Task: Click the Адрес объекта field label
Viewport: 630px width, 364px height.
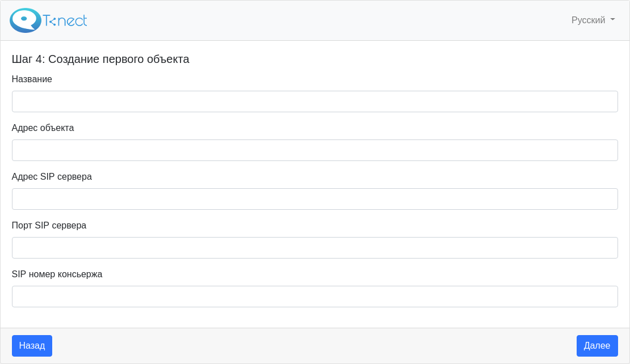Action: click(x=43, y=128)
